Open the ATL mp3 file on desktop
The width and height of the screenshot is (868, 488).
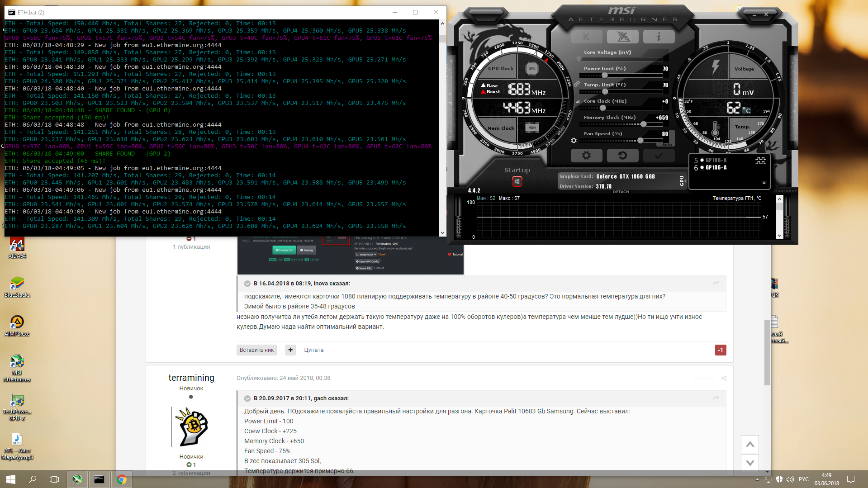(x=17, y=446)
